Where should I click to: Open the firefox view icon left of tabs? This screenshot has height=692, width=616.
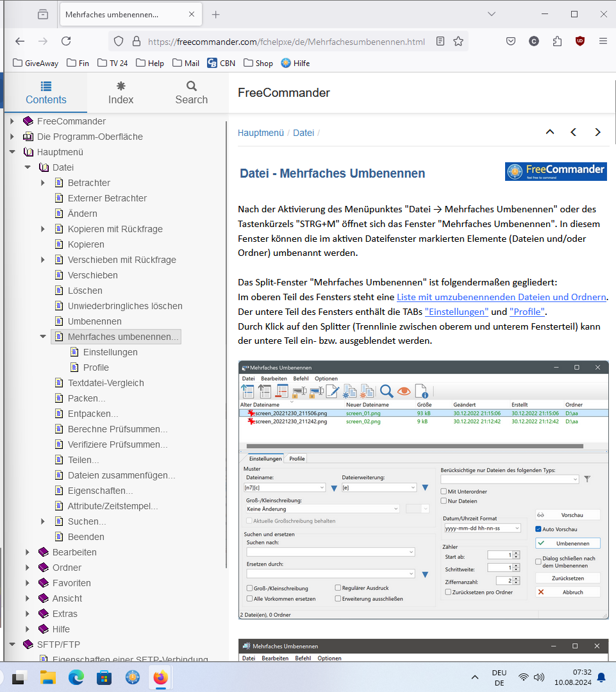tap(43, 15)
